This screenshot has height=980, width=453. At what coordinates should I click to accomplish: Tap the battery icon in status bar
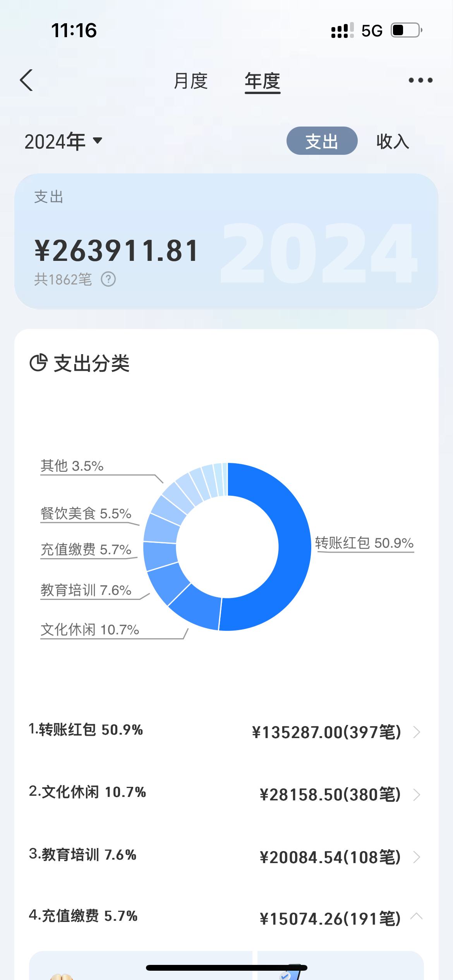(x=406, y=30)
